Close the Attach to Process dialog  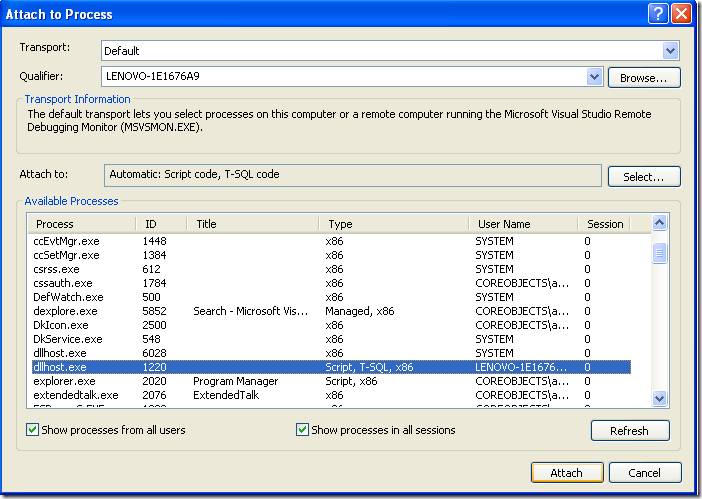click(681, 14)
